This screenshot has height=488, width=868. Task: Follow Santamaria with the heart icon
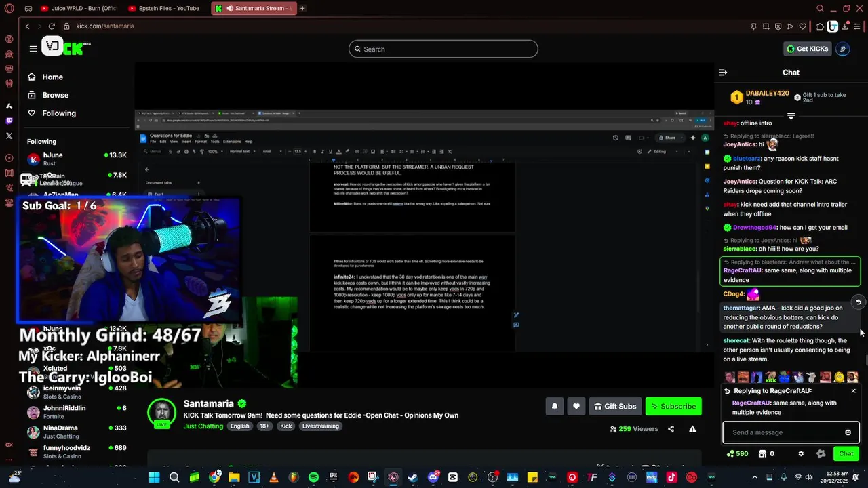click(576, 406)
